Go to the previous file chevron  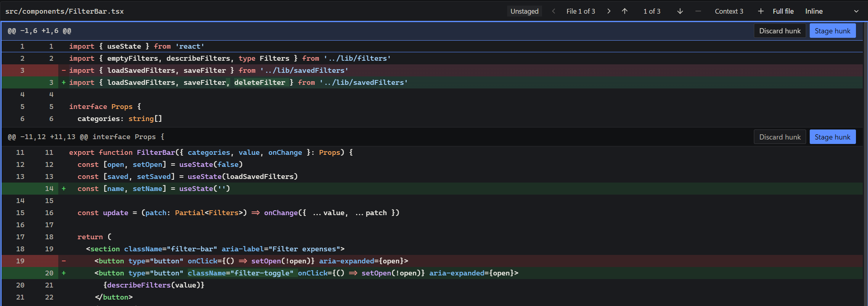click(553, 11)
